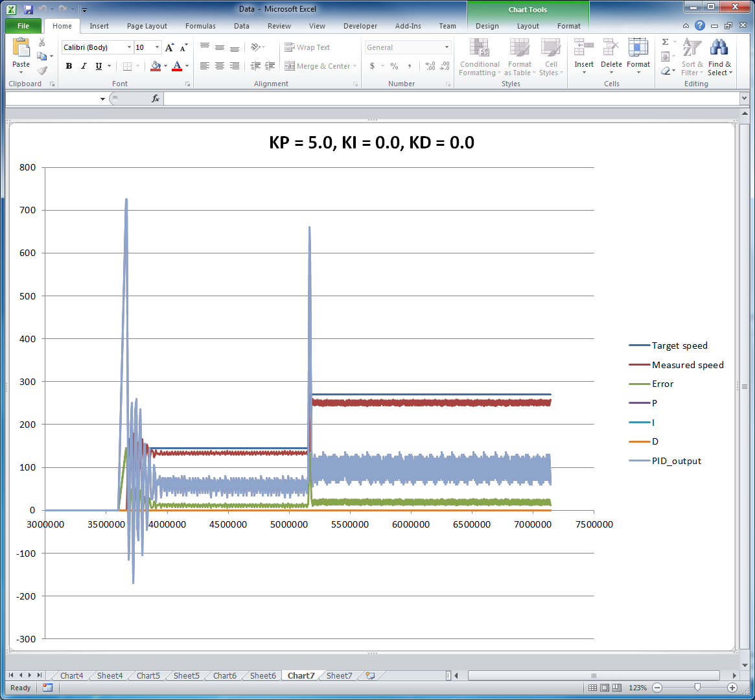
Task: Click the Align Text Left icon
Action: tap(205, 66)
